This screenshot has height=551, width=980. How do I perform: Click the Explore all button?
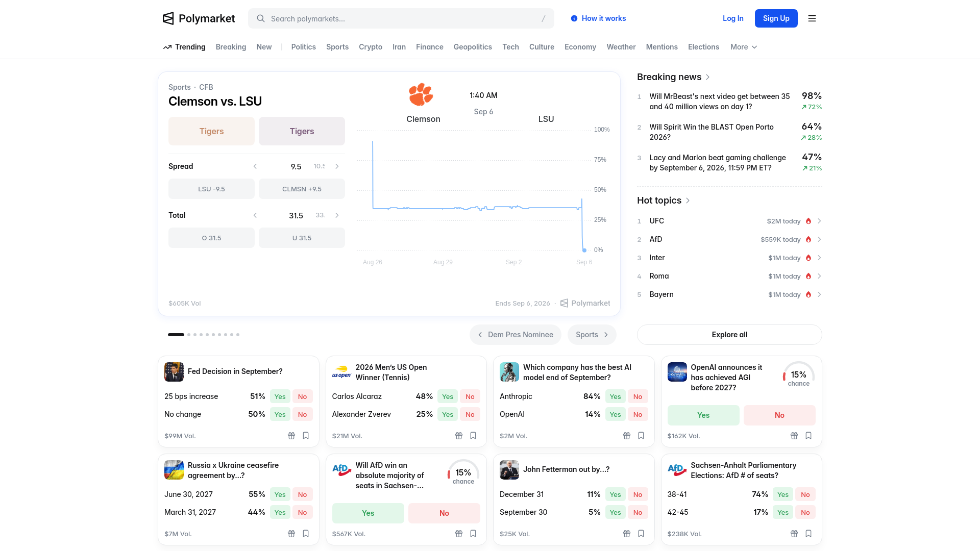click(729, 335)
